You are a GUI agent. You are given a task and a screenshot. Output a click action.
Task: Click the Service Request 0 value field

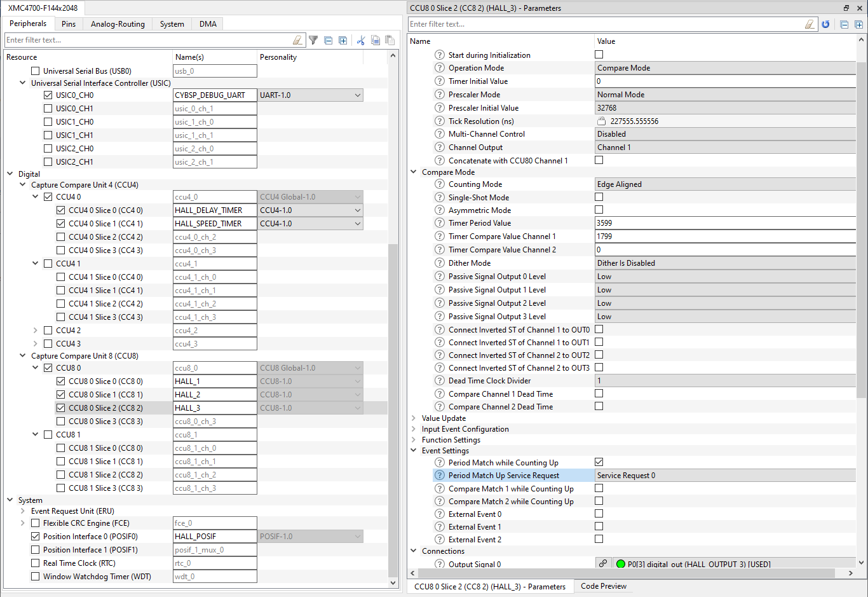726,476
